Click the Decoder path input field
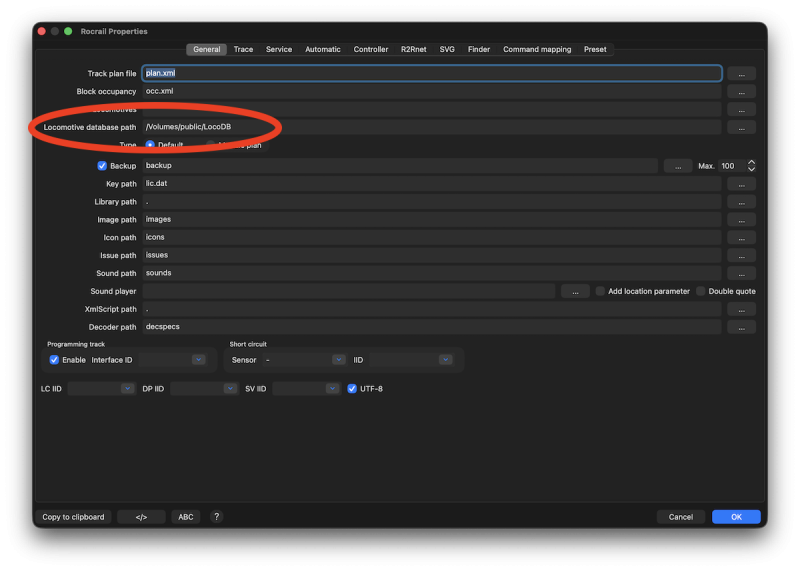This screenshot has height=571, width=800. (432, 327)
